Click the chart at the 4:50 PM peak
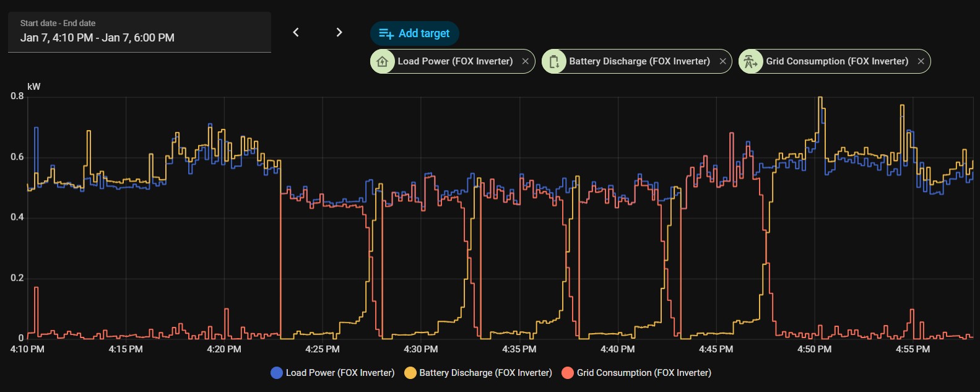This screenshot has height=392, width=980. (820, 98)
